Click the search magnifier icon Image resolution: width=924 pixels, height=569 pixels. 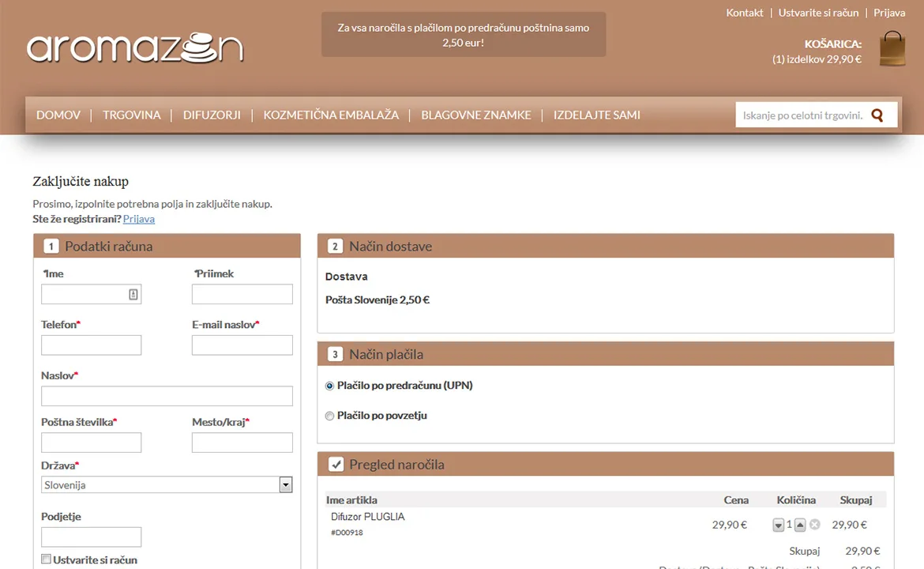pos(877,115)
